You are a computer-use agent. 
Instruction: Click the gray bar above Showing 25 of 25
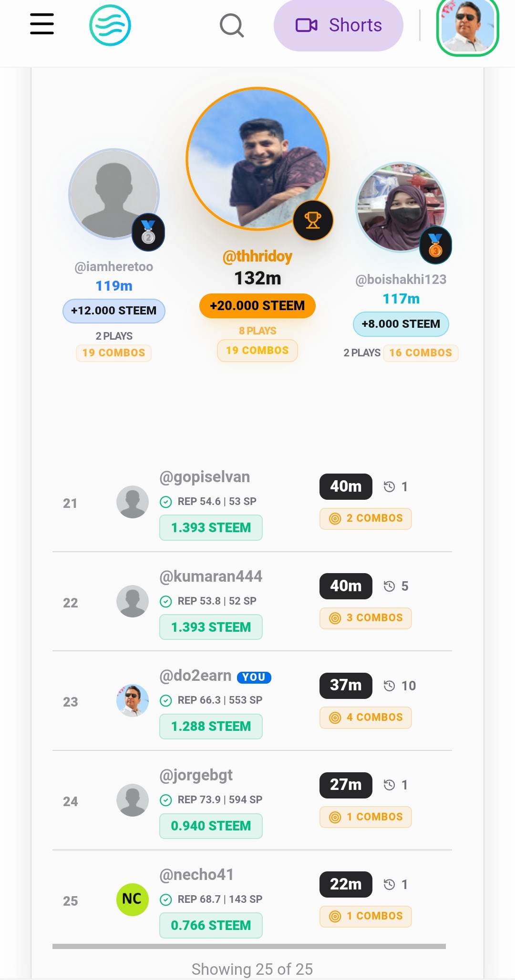[x=249, y=946]
